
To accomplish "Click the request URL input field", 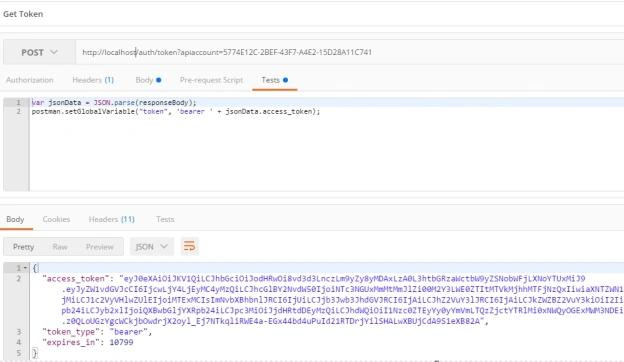I will [350, 52].
